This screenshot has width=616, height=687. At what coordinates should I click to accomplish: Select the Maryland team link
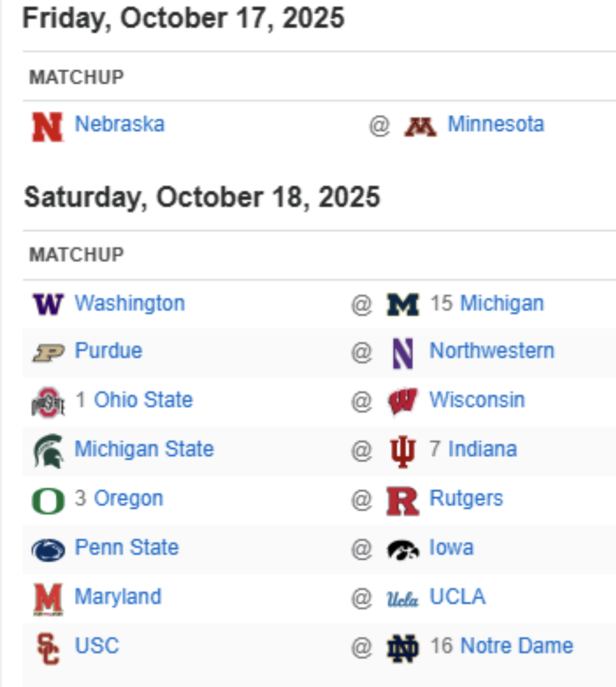[x=118, y=597]
